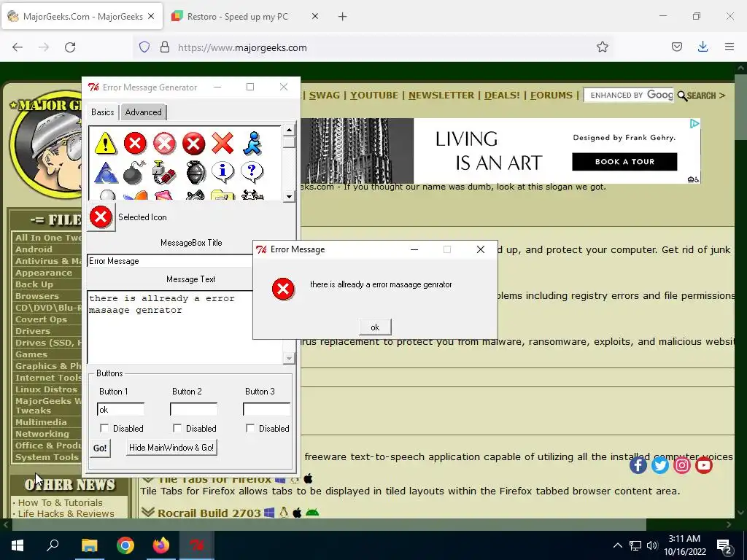Reload the current page
Viewport: 747px width, 560px height.
click(70, 47)
